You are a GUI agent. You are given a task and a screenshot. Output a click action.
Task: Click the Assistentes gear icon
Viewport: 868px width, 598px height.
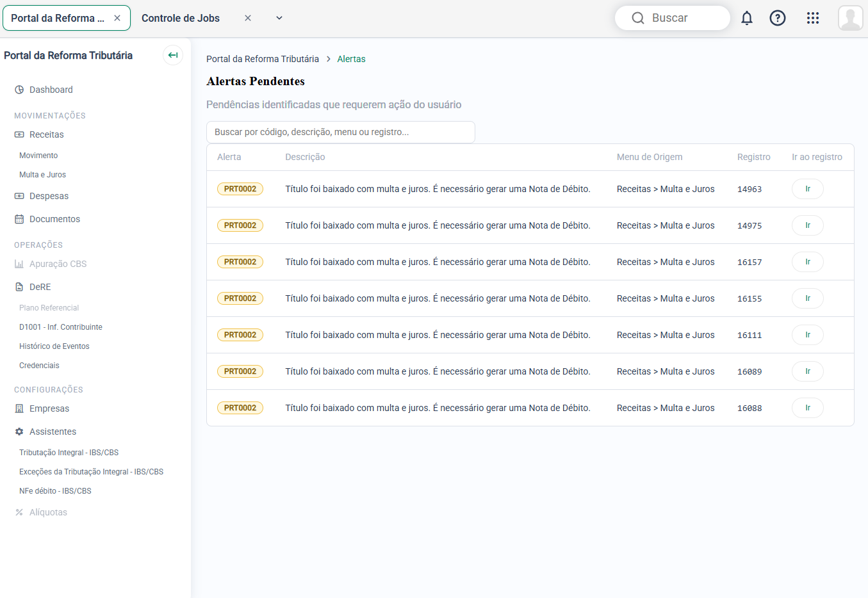point(19,432)
